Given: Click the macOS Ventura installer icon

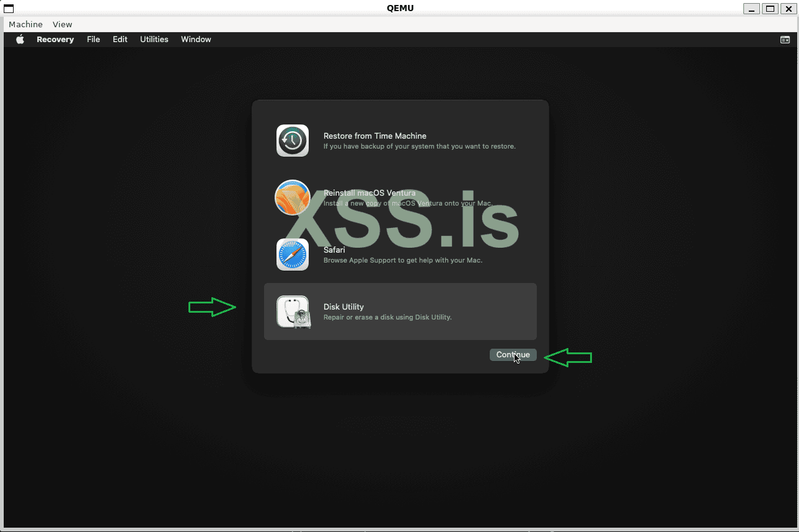Looking at the screenshot, I should [293, 198].
